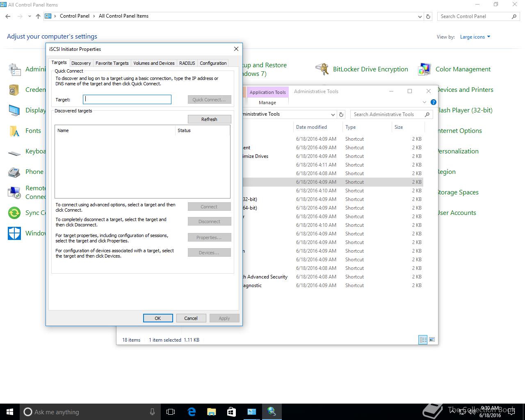525x420 pixels.
Task: Refresh the Administrative Tools address bar
Action: pyautogui.click(x=341, y=114)
